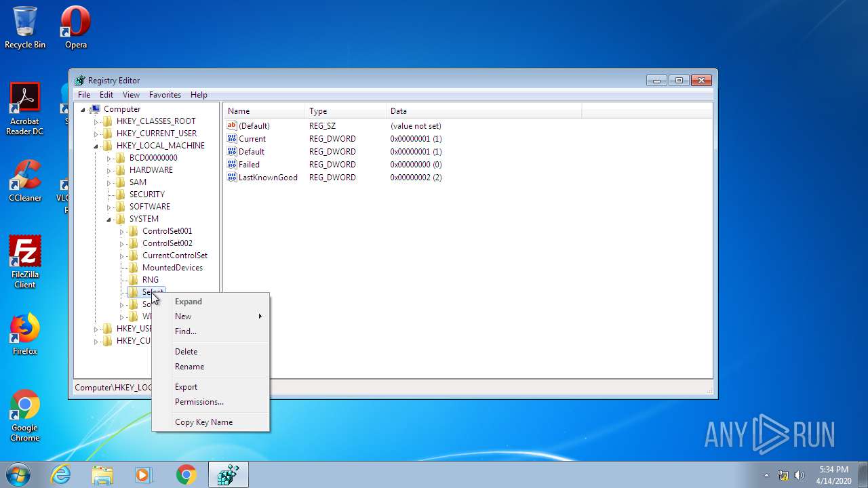This screenshot has height=488, width=868.
Task: Open the Recycle Bin desktop icon
Action: point(25,27)
